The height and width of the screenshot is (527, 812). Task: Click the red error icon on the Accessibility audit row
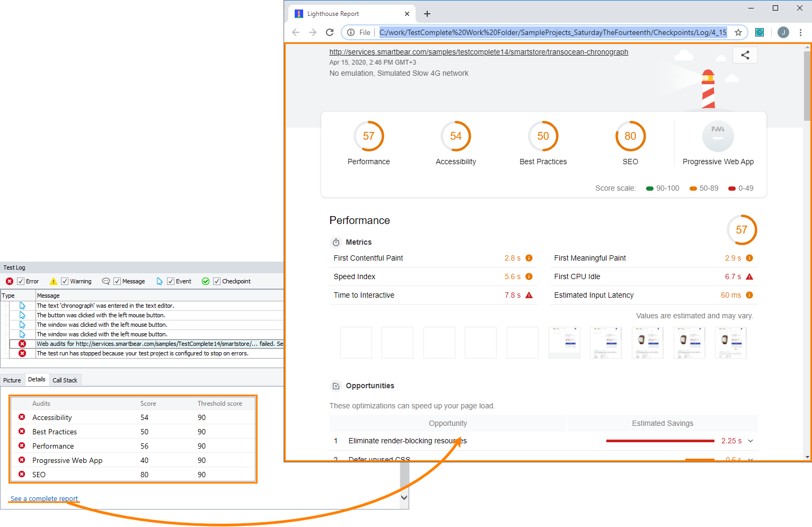[22, 417]
